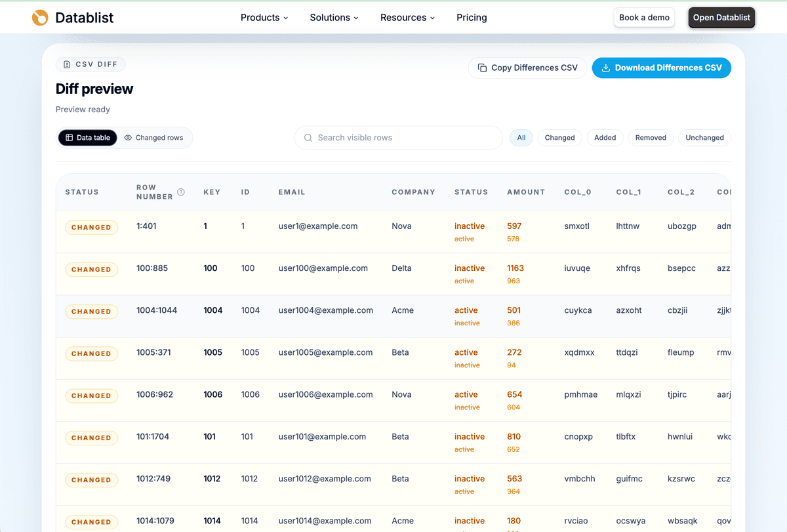787x532 pixels.
Task: Click email user1005@example.com
Action: [x=326, y=352]
